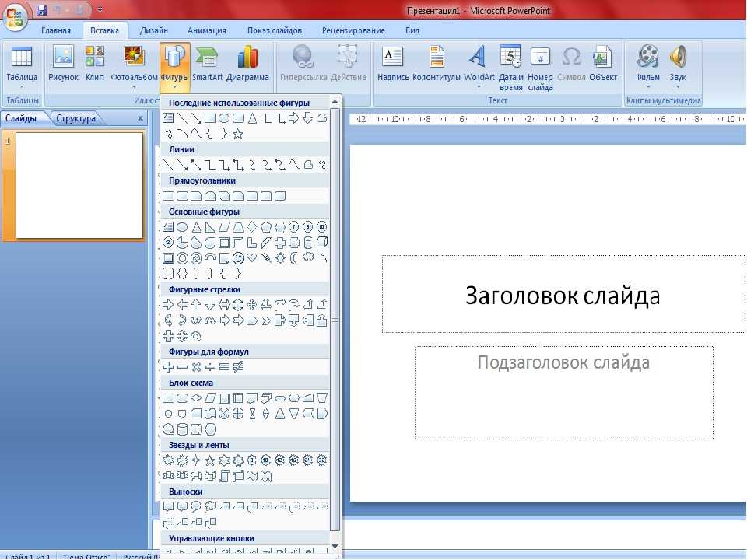Switch to the Структура outline tab

75,118
